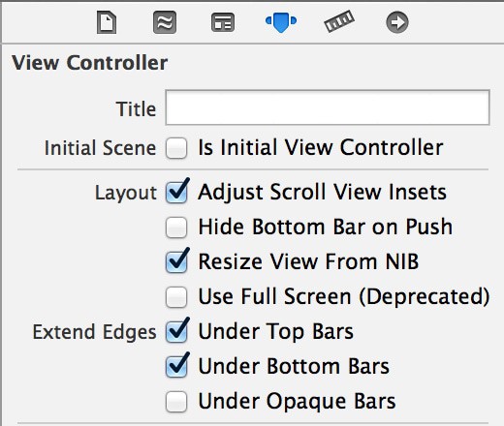Click the View Controller section header
This screenshot has width=504, height=426.
90,63
